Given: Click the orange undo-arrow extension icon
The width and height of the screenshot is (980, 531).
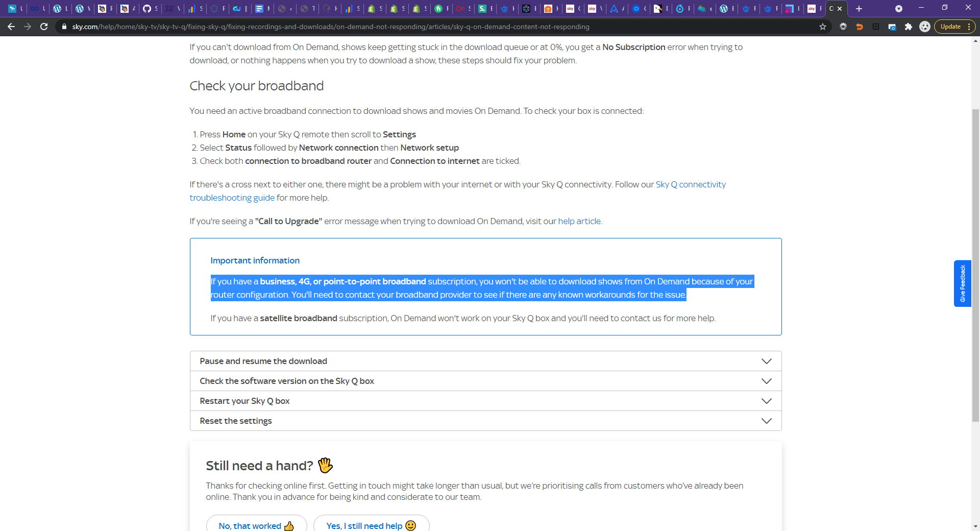Looking at the screenshot, I should [x=860, y=27].
